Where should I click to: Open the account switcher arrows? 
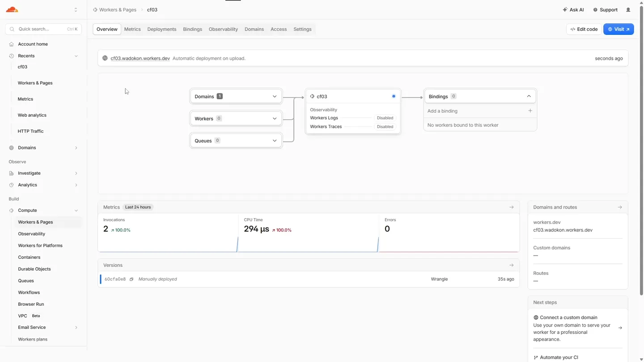[76, 9]
